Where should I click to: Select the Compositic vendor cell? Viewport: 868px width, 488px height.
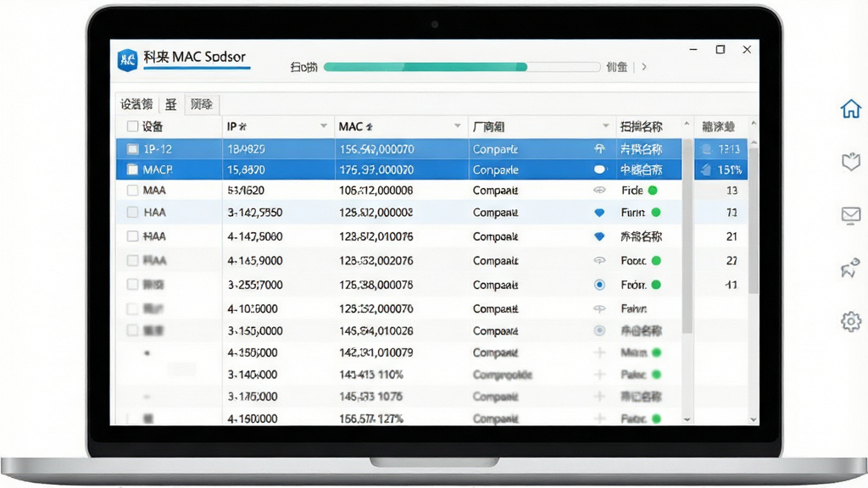502,374
